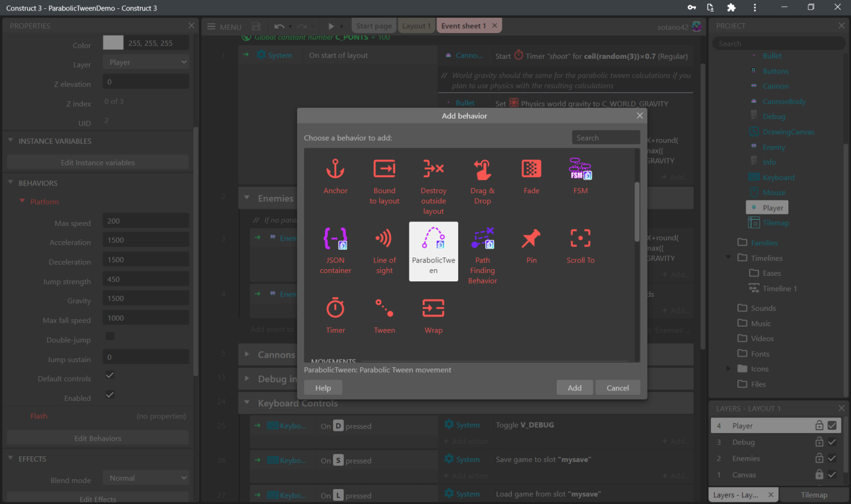The width and height of the screenshot is (851, 504).
Task: Click the new-tab document icon in title bar
Action: 711,8
